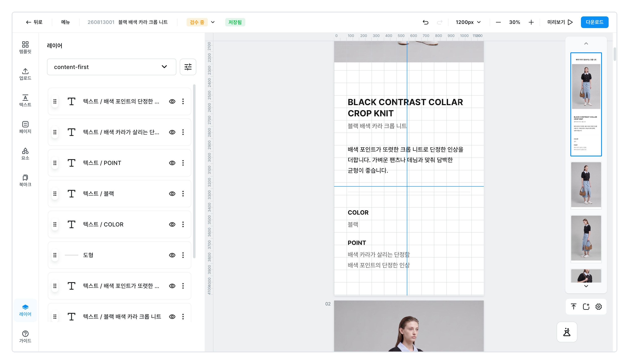
Task: Open the 텍스트 tool panel
Action: click(x=25, y=101)
